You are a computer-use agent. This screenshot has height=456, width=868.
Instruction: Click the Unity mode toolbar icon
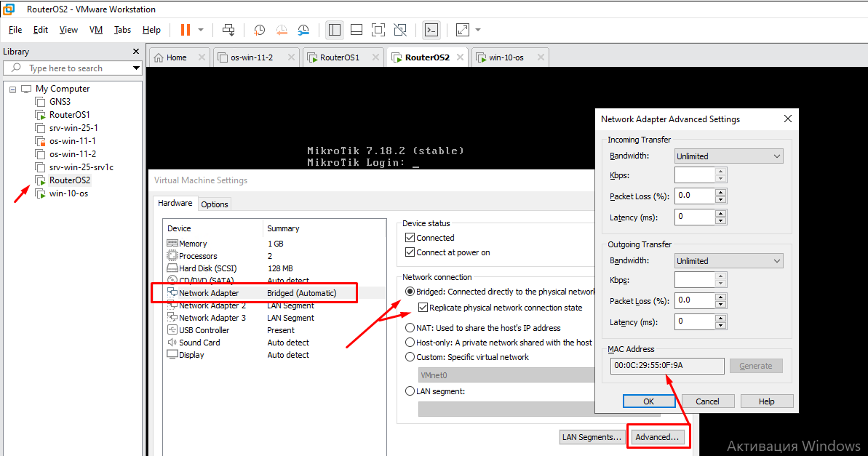400,30
